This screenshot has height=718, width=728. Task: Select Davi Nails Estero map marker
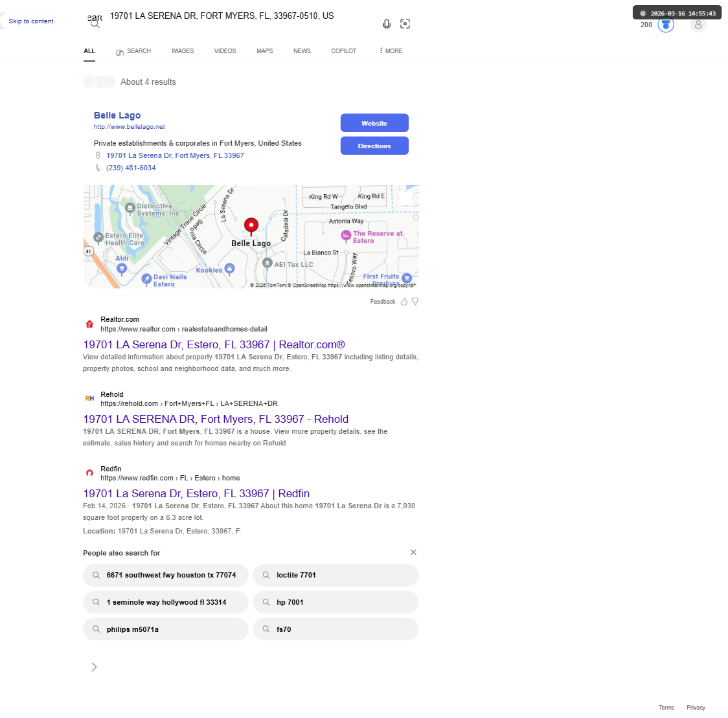[x=147, y=279]
